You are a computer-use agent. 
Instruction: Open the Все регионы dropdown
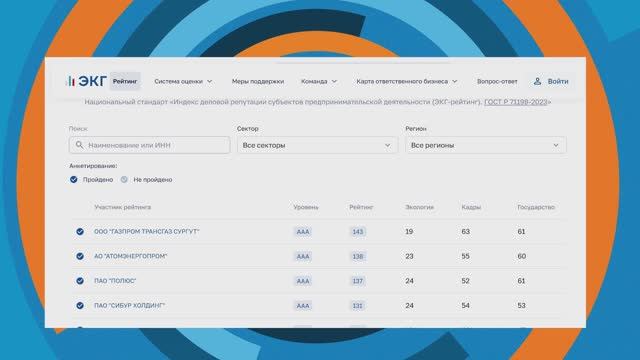(x=486, y=145)
